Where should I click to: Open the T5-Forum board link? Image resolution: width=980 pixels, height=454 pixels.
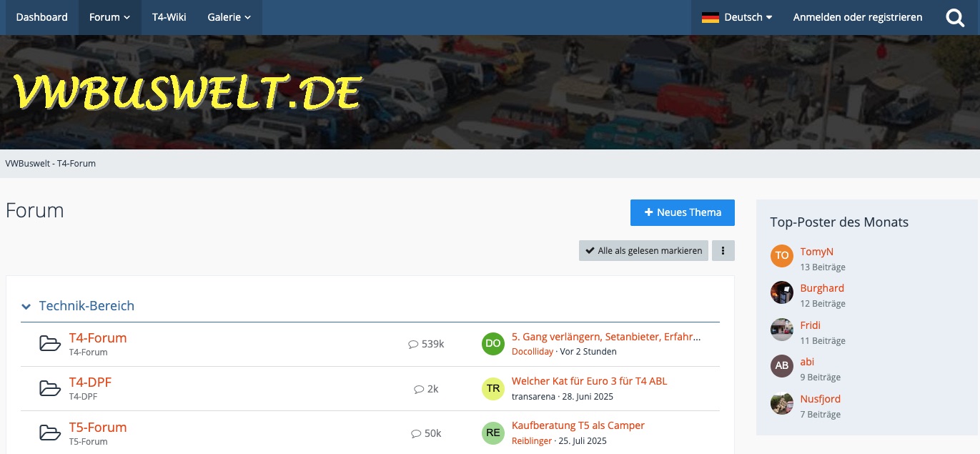point(98,428)
